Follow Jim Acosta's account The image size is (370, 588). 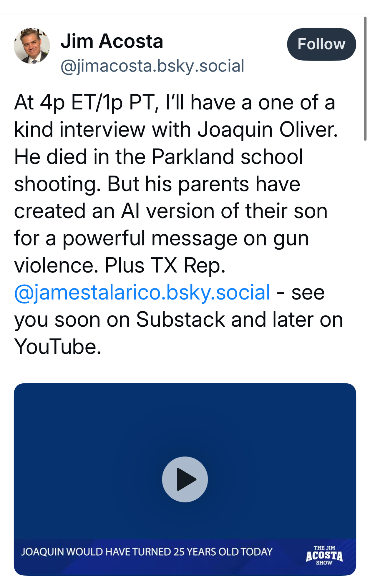321,44
